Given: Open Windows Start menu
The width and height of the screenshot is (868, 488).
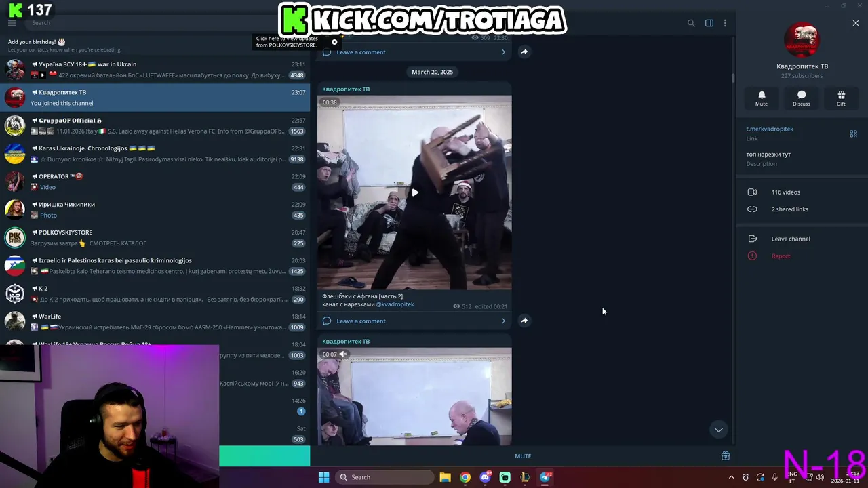Looking at the screenshot, I should pos(323,477).
